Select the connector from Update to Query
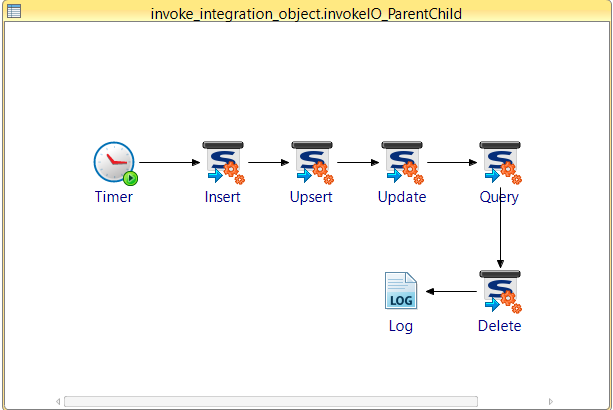Screen dimensions: 613x410 tap(452, 162)
